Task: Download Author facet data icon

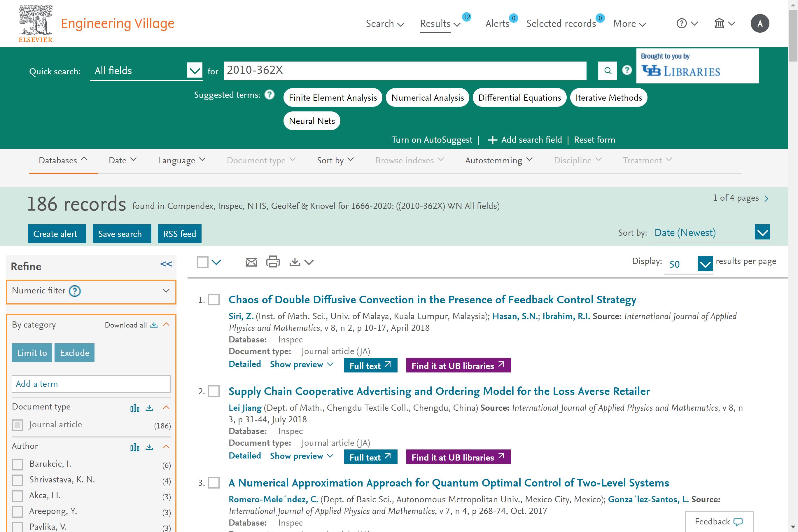Action: coord(149,447)
